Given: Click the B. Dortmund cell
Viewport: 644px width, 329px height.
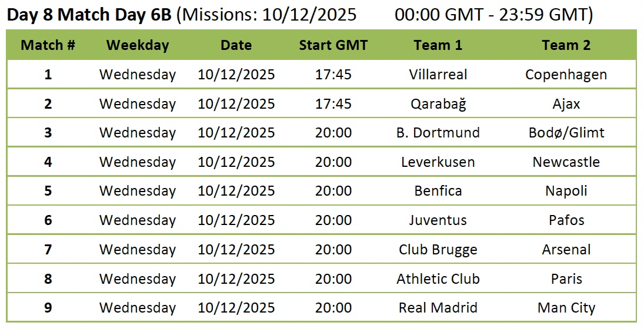Looking at the screenshot, I should pos(438,133).
